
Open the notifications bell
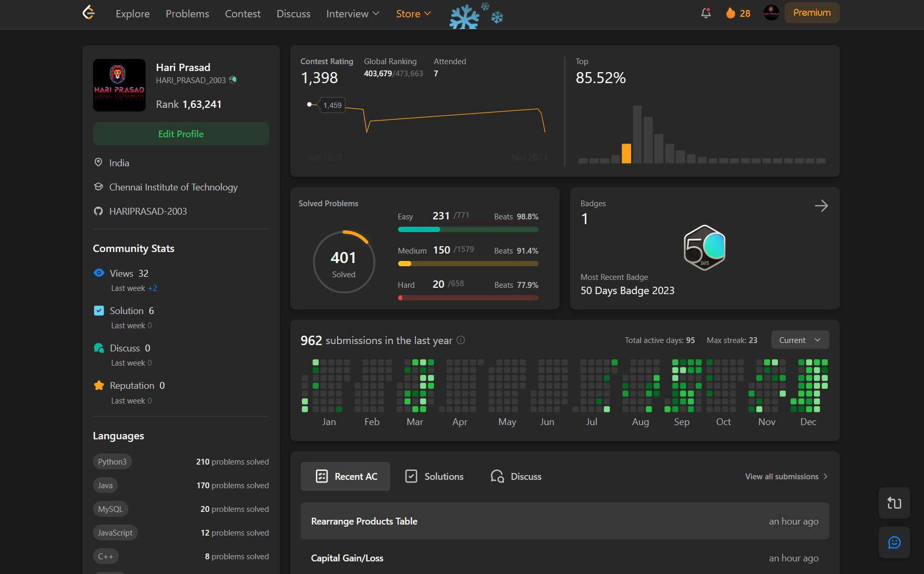(706, 13)
